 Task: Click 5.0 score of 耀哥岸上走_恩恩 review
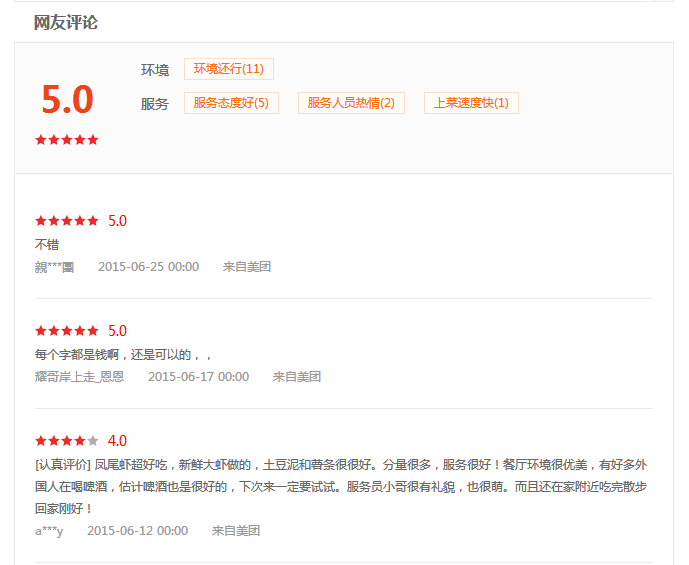point(117,330)
